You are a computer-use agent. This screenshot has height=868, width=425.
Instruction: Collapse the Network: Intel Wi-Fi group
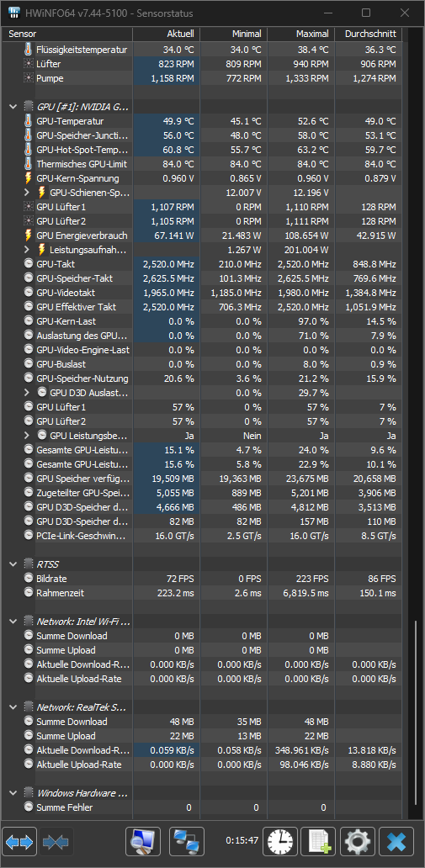[x=13, y=621]
